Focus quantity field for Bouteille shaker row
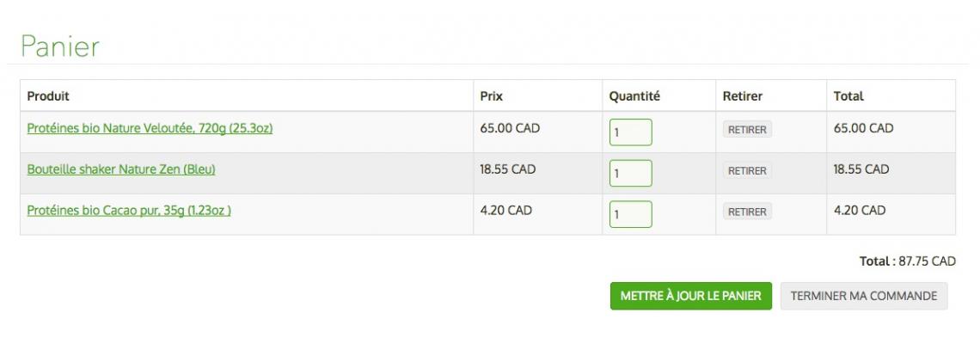Image resolution: width=980 pixels, height=344 pixels. click(x=630, y=173)
